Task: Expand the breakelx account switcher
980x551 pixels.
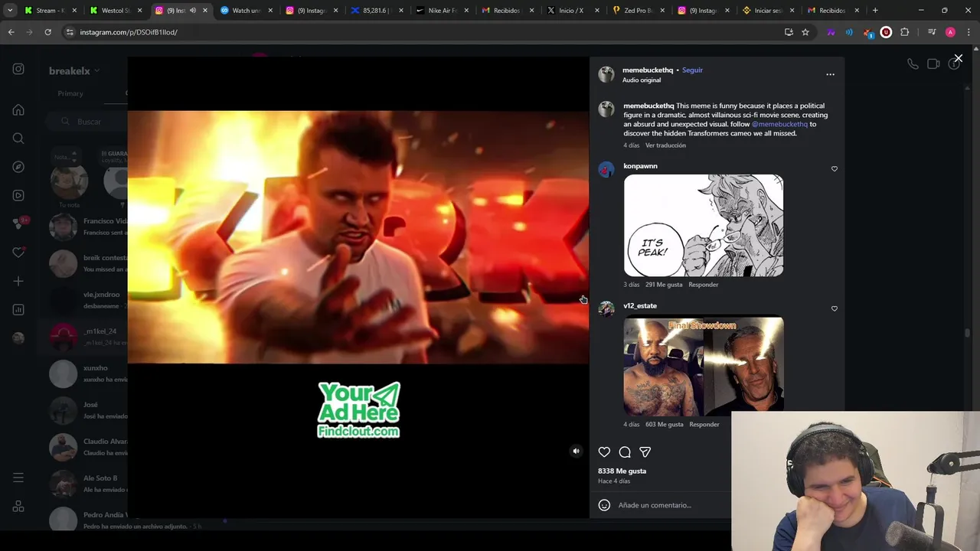Action: (x=74, y=71)
